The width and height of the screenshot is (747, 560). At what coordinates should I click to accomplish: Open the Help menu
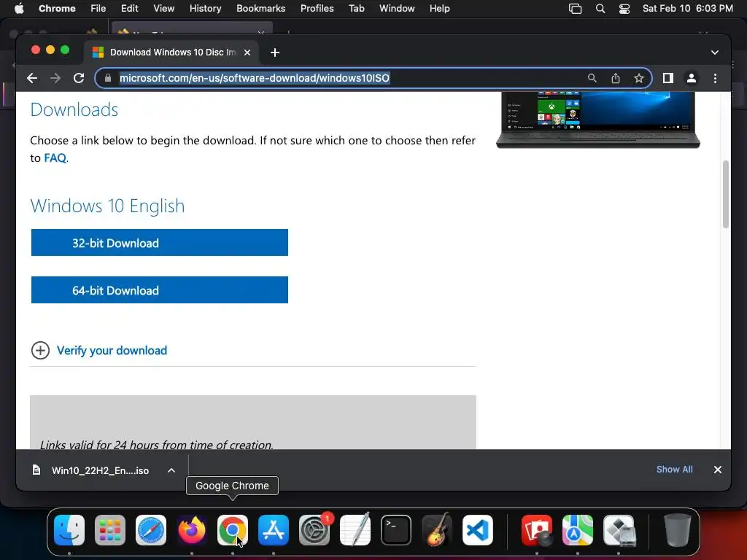(x=439, y=9)
